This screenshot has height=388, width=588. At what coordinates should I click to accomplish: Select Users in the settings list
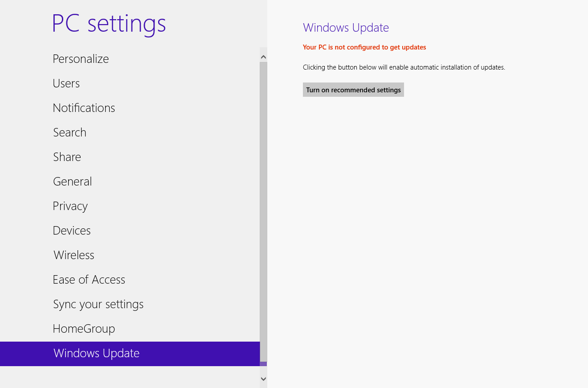[130, 83]
